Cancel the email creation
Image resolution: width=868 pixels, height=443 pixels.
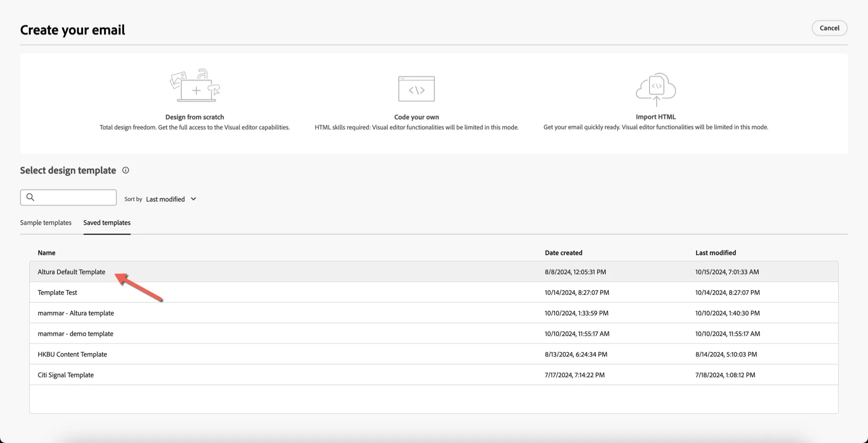829,28
